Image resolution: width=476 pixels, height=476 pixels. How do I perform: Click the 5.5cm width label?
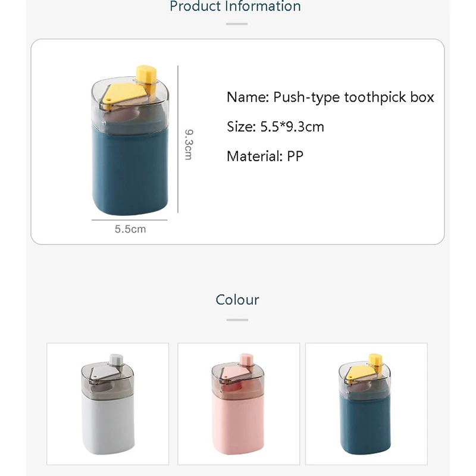tap(130, 228)
